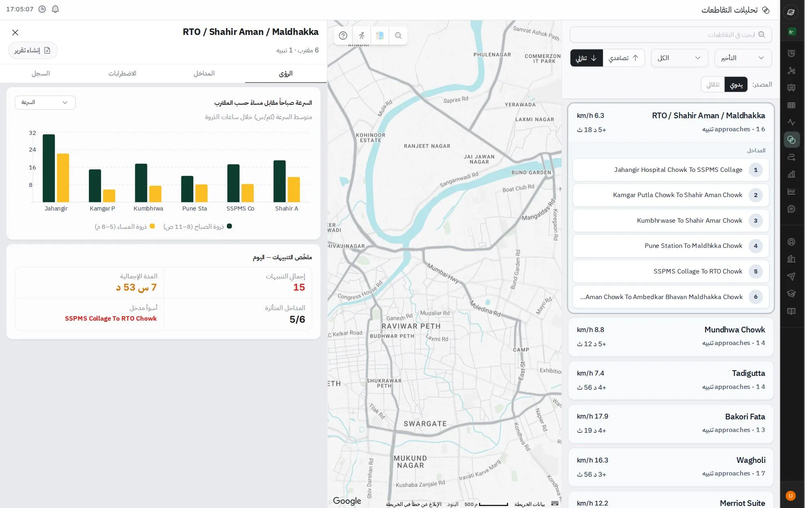Switch to the الاضطرابات tab
812x508 pixels.
(122, 74)
